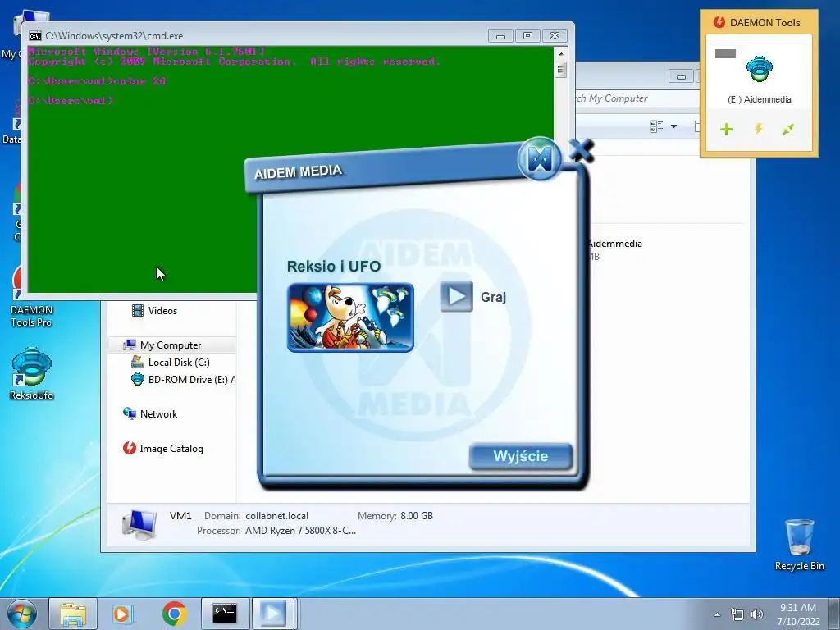
Task: Switch to Aidem Media launcher taskbar button
Action: click(272, 614)
